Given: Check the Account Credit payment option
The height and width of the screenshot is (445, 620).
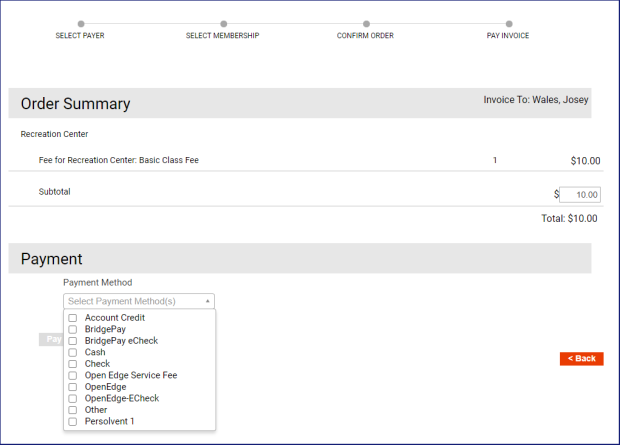Looking at the screenshot, I should point(73,318).
